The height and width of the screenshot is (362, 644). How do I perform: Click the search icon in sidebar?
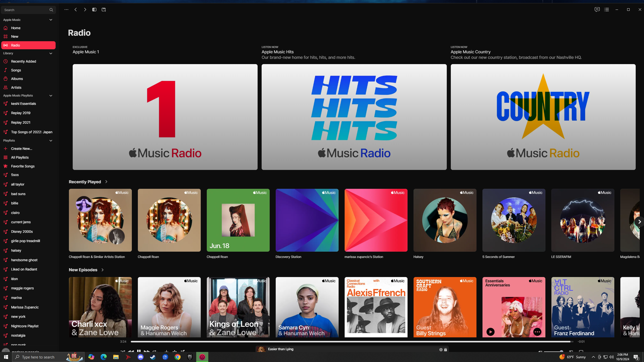51,9
